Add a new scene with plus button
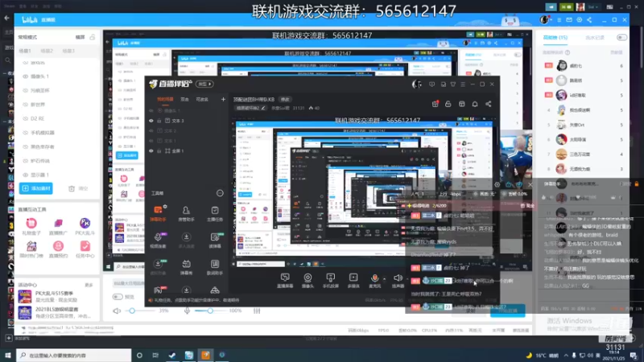Screen dimensions: 644x362 click(223, 99)
